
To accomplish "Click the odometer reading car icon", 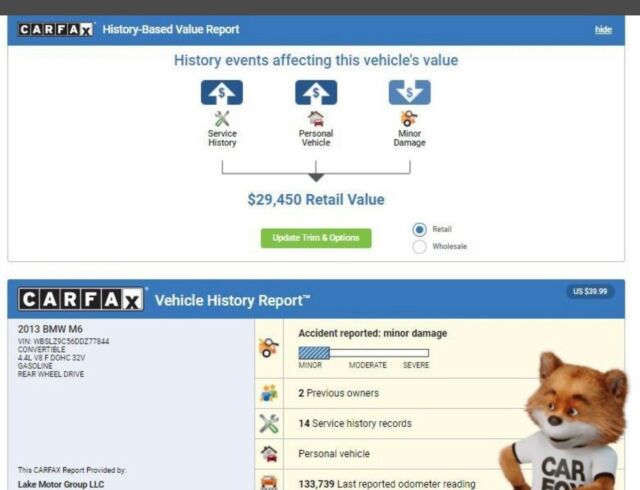I will click(x=269, y=483).
